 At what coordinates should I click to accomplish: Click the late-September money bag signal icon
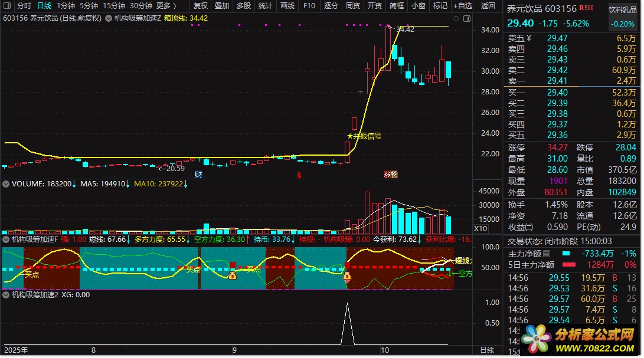(x=347, y=276)
